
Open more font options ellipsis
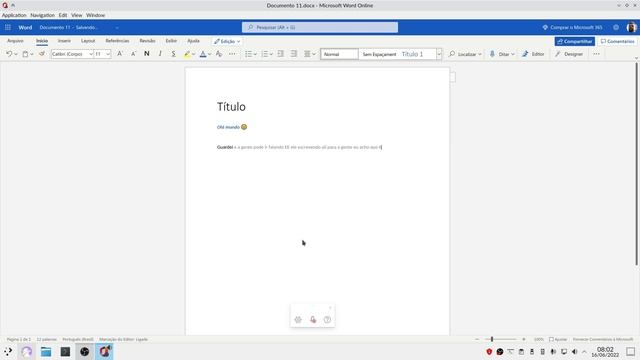[232, 54]
